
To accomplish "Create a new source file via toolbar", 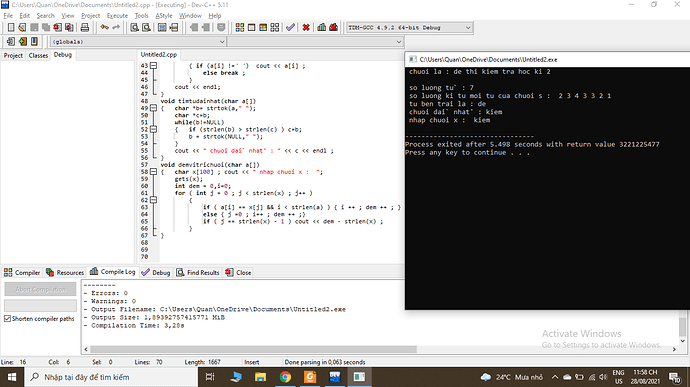I will [11, 27].
